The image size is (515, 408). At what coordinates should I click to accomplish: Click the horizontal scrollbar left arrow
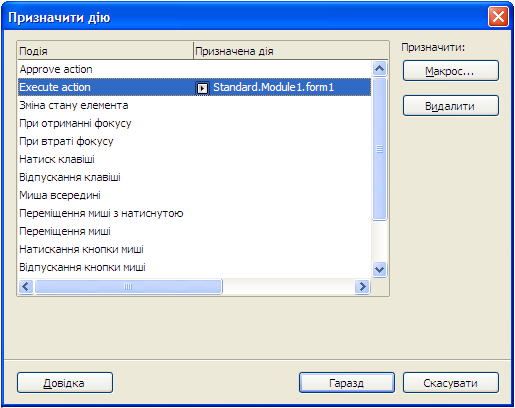pyautogui.click(x=26, y=286)
